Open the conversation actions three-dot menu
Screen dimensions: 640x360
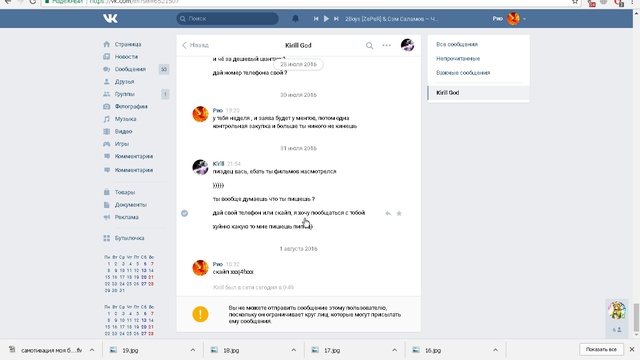click(x=387, y=45)
